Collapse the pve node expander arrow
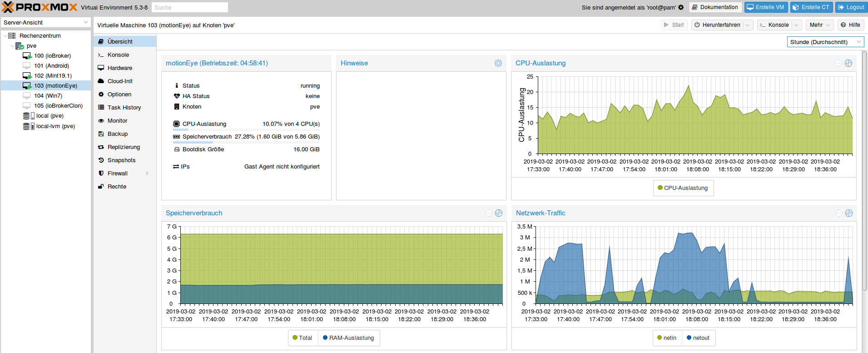 click(x=12, y=46)
